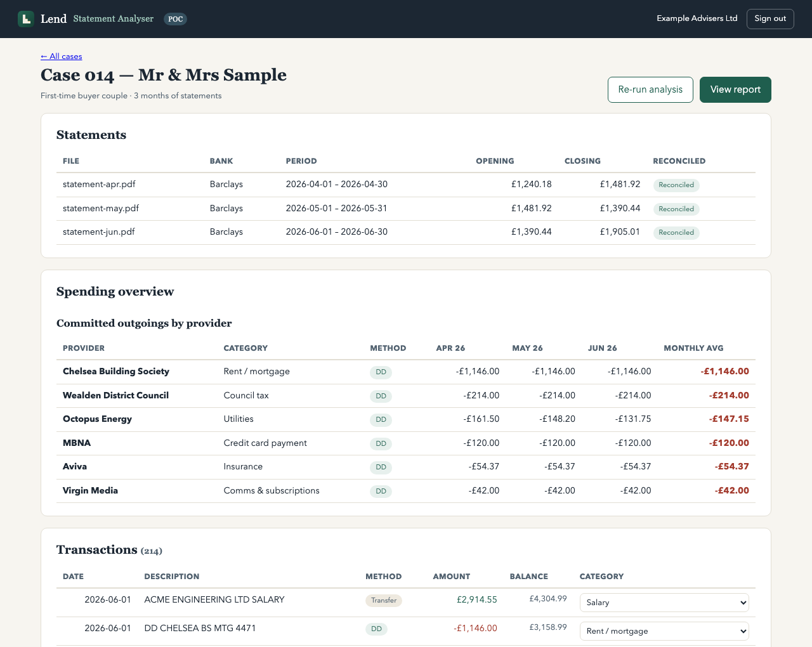Select statement-jun.pdf file row
Image resolution: width=812 pixels, height=647 pixels.
pos(406,232)
